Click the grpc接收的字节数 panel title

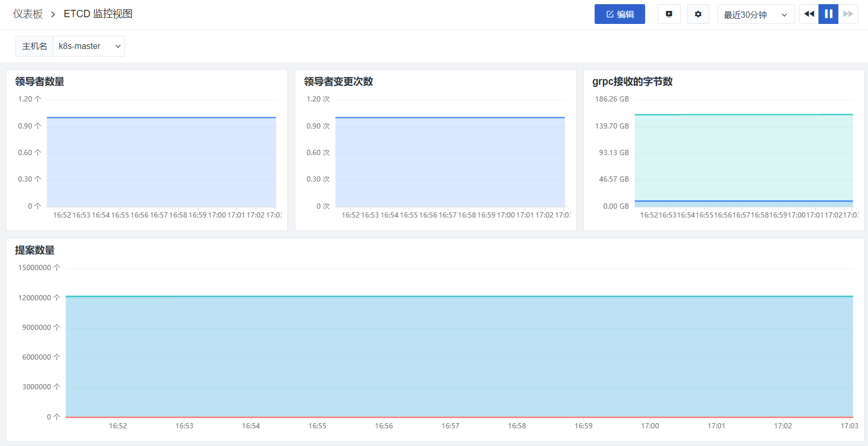point(632,82)
